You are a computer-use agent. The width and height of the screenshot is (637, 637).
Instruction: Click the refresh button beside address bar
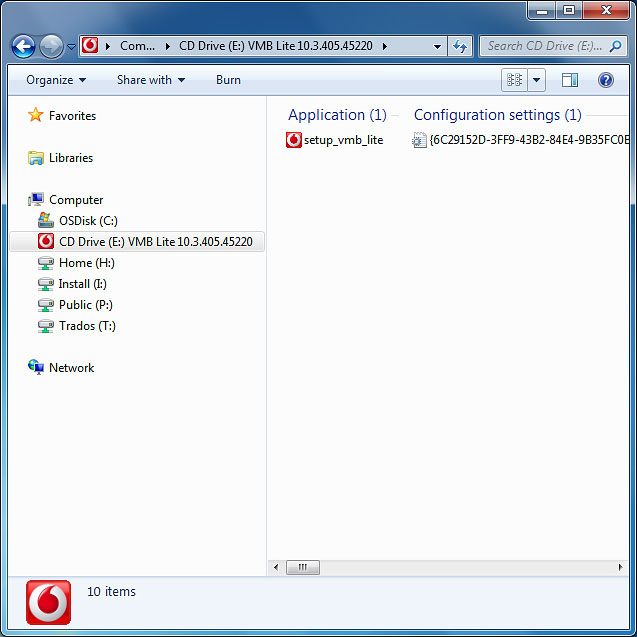coord(460,46)
